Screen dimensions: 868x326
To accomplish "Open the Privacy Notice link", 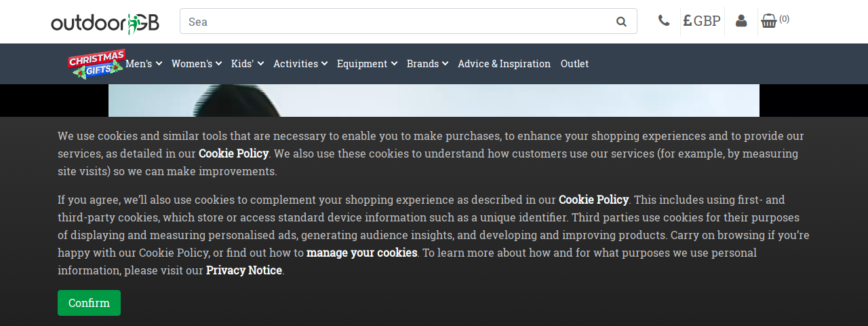I will pyautogui.click(x=244, y=270).
